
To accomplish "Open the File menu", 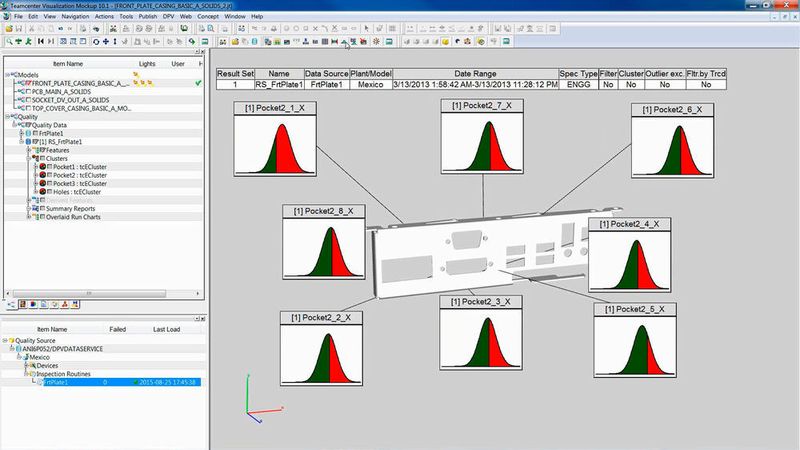I will point(18,16).
